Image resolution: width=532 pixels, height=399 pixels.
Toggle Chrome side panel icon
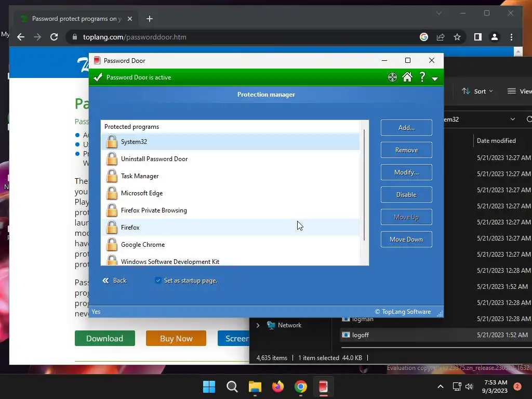click(478, 37)
